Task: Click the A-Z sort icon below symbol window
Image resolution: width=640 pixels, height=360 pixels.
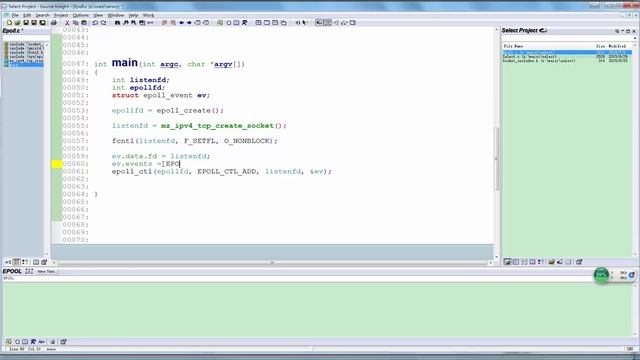Action: (8, 262)
